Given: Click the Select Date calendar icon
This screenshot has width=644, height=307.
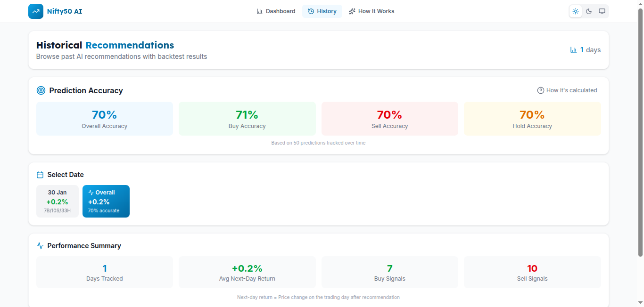Looking at the screenshot, I should coord(40,175).
